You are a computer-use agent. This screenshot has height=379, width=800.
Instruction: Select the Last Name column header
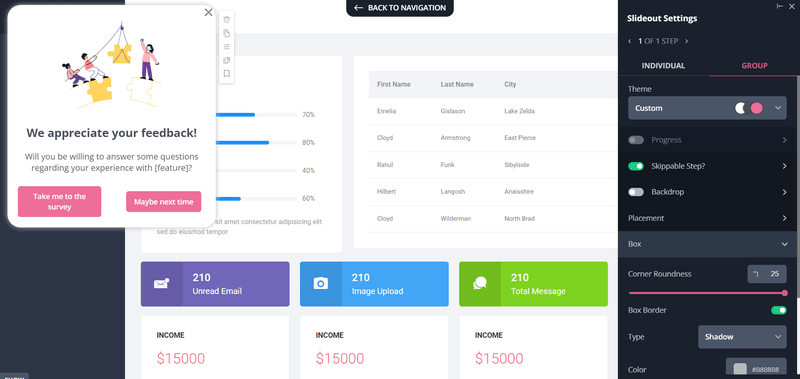coord(457,84)
